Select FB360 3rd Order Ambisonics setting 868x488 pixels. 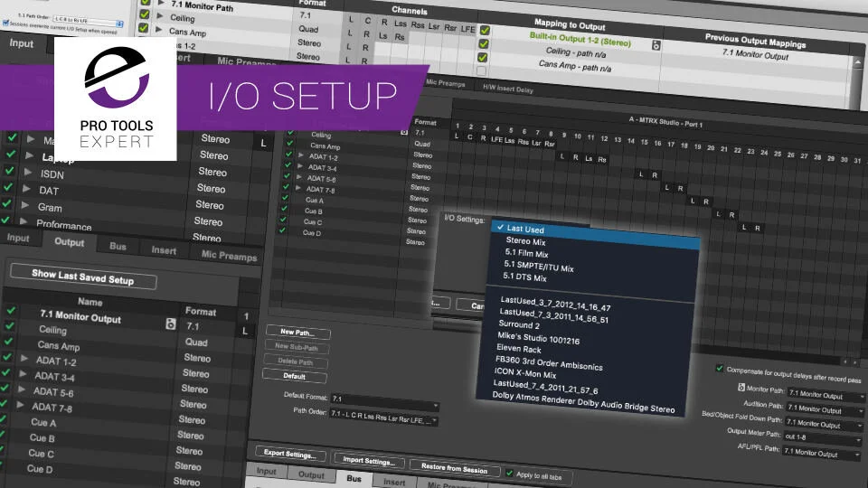(x=549, y=363)
